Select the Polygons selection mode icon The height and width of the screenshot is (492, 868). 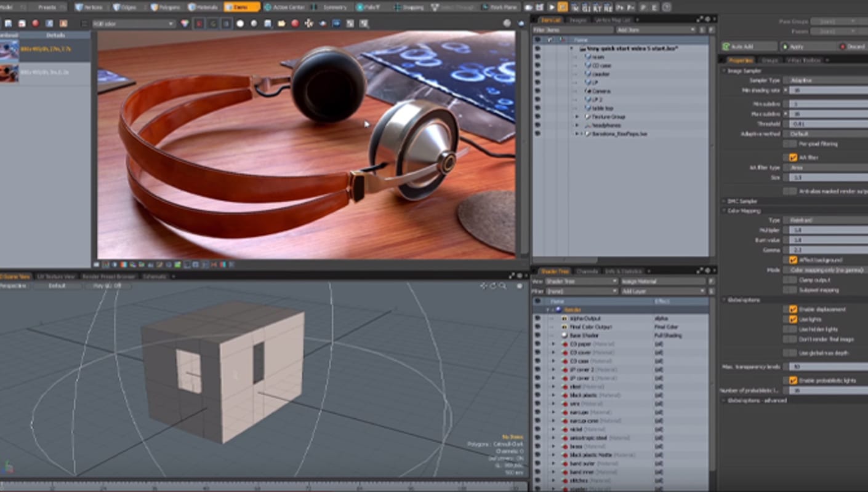click(155, 7)
